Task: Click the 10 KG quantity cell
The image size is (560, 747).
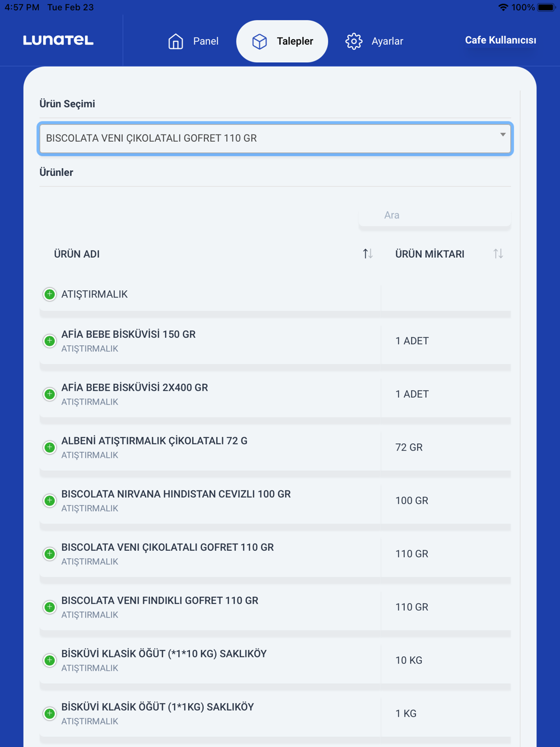Action: [x=409, y=660]
